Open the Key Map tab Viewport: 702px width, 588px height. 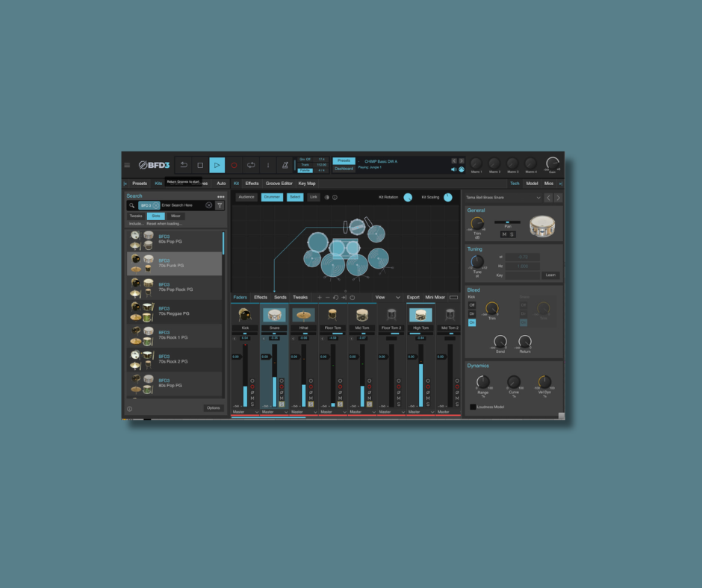pyautogui.click(x=307, y=184)
